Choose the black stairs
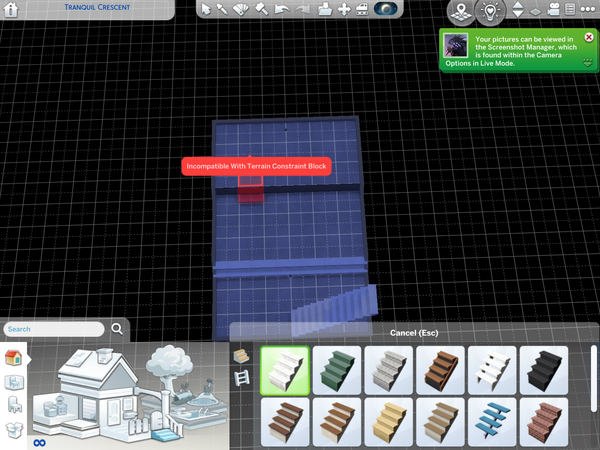The height and width of the screenshot is (450, 600). [544, 370]
